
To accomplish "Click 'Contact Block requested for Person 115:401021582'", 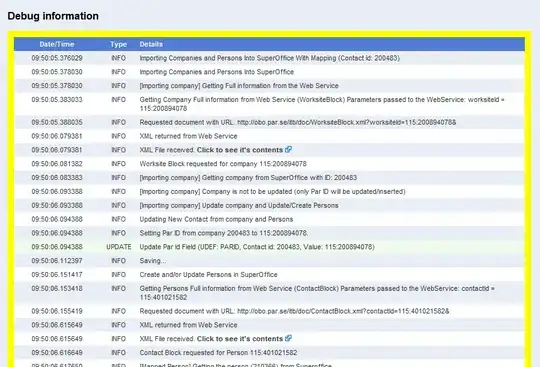I will click(218, 353).
